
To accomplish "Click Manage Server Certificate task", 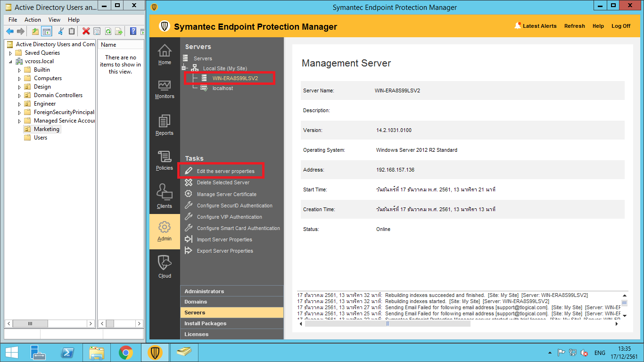I will click(x=226, y=194).
